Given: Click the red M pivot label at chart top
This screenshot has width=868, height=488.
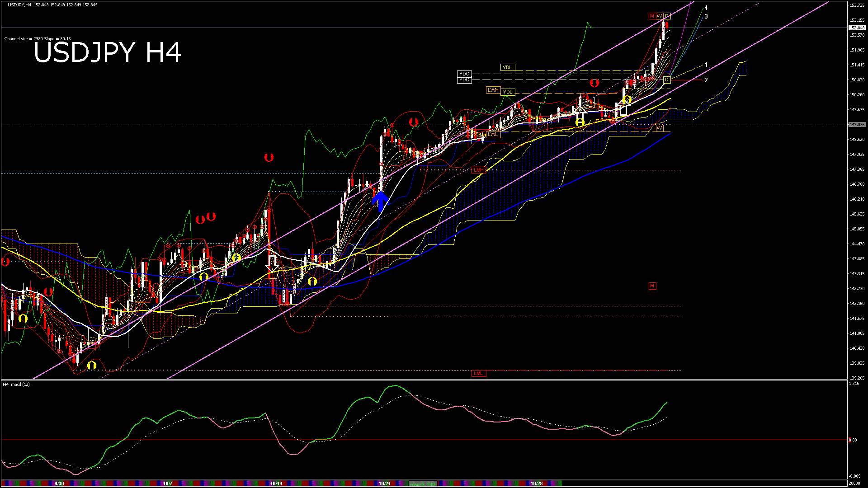Looking at the screenshot, I should (x=652, y=16).
